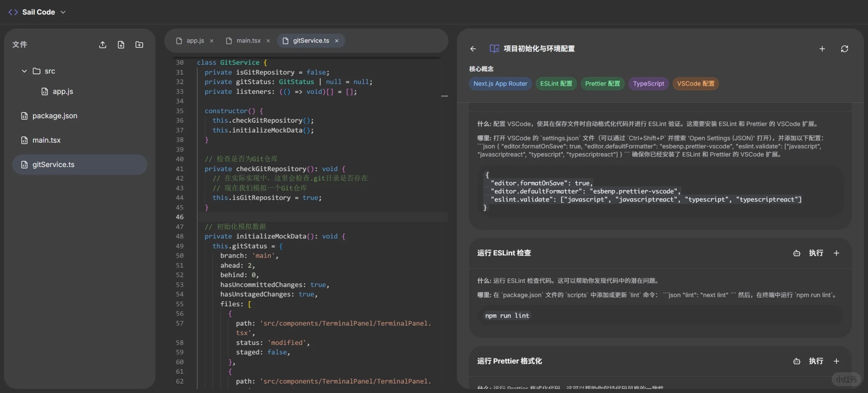
Task: Click the 核心概念 label
Action: click(x=481, y=69)
